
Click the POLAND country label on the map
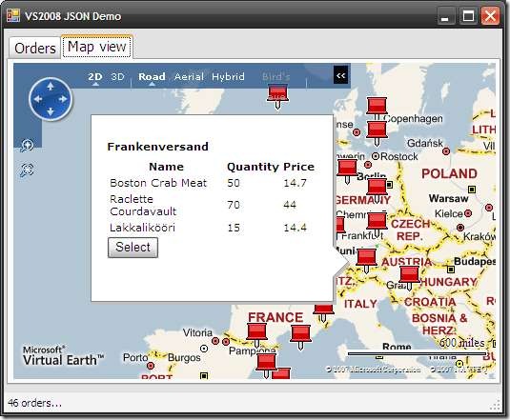450,173
